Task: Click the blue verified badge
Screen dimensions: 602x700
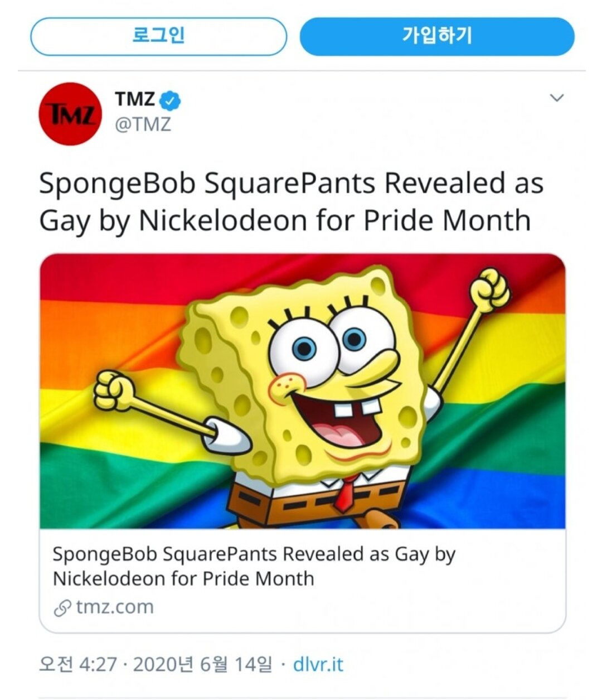Action: [x=171, y=100]
